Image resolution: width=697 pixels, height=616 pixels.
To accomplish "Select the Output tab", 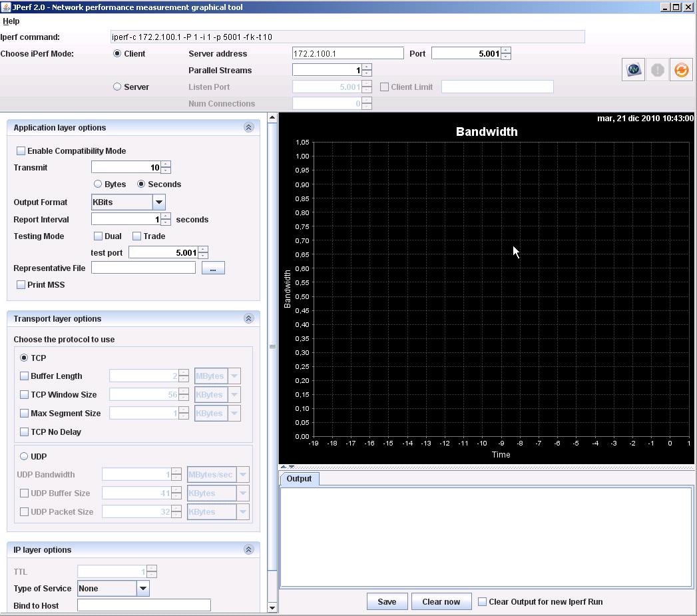I will tap(299, 479).
